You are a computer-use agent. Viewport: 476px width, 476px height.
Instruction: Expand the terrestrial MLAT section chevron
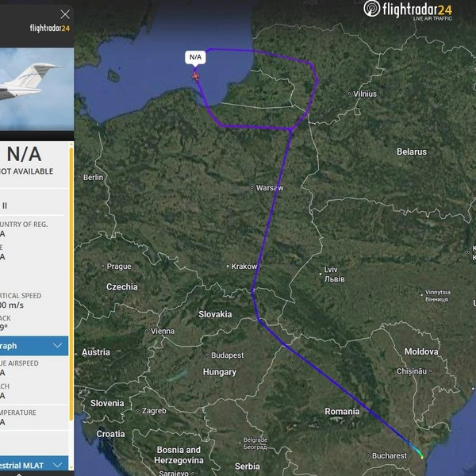coord(57,465)
